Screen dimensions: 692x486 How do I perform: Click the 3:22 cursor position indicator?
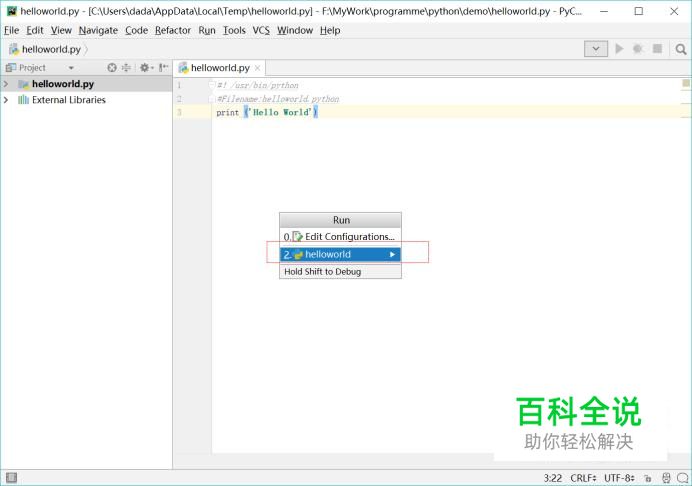553,478
